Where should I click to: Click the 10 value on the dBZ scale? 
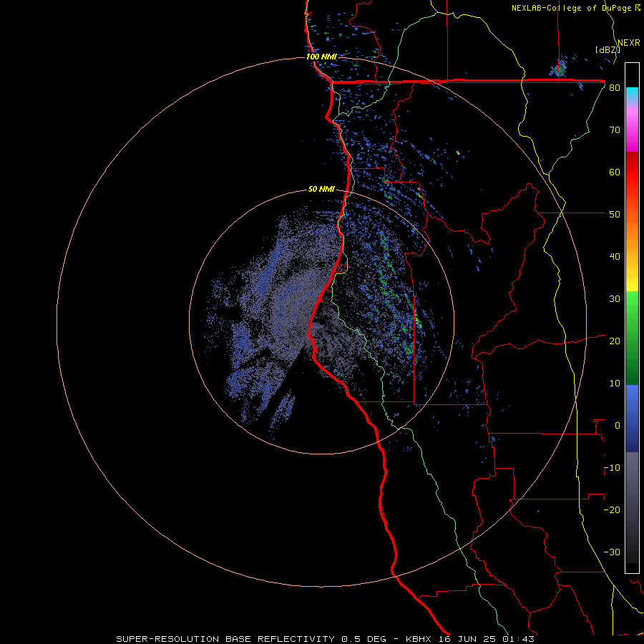pyautogui.click(x=615, y=384)
